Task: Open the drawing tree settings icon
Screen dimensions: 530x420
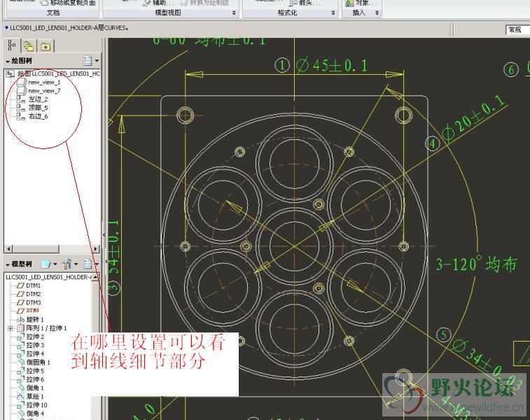Action: [88, 61]
